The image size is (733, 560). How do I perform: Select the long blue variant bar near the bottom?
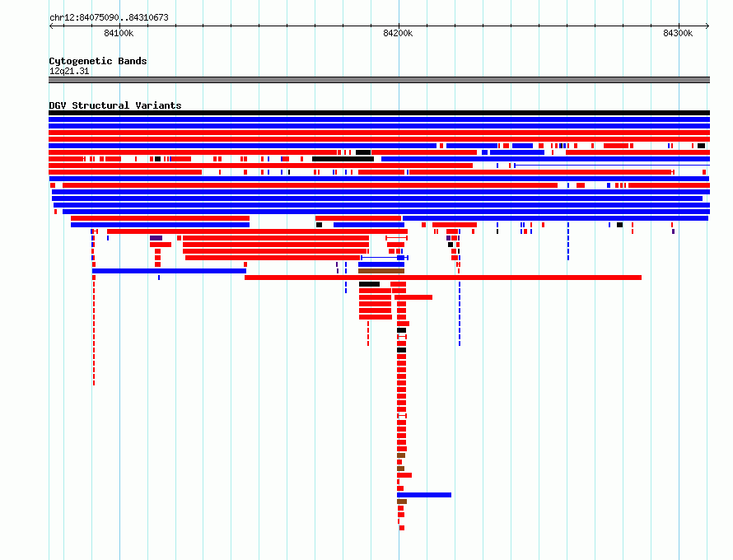point(424,495)
